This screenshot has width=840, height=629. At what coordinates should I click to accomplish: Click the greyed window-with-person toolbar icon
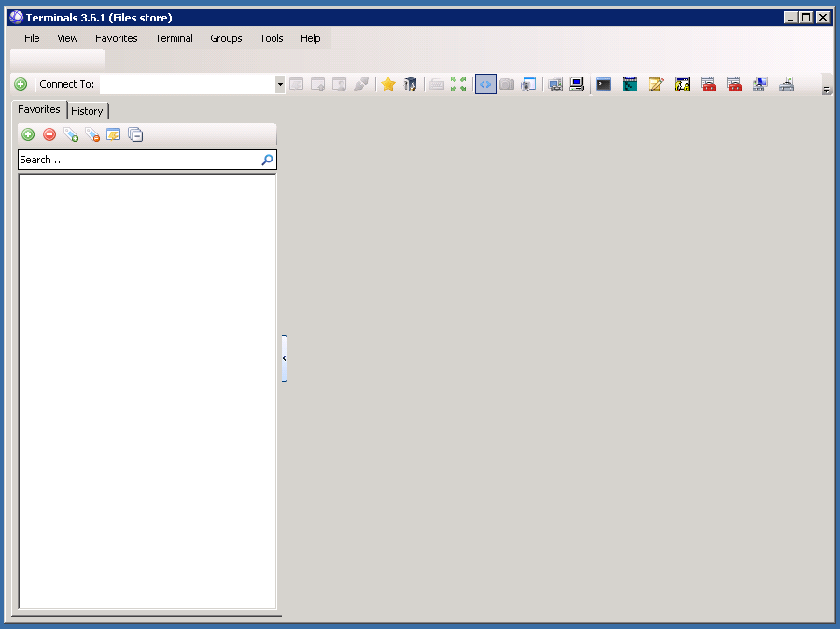[339, 84]
